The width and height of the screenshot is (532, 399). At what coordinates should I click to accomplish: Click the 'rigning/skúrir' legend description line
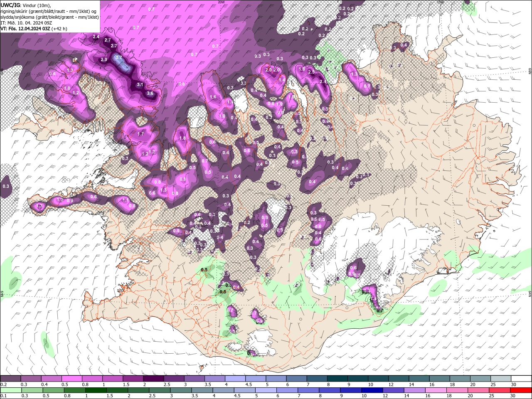coord(49,11)
